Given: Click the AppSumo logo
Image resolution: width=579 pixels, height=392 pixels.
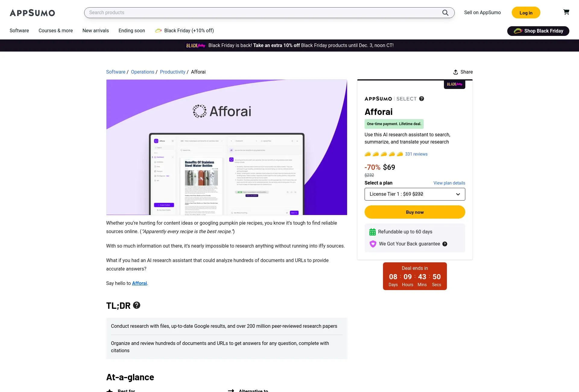Looking at the screenshot, I should pos(32,13).
